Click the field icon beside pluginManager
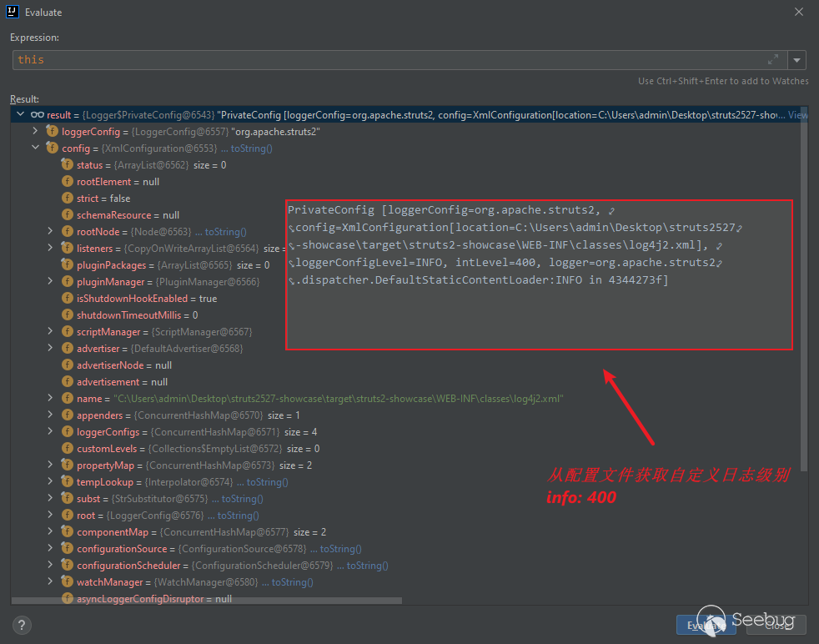 (68, 282)
